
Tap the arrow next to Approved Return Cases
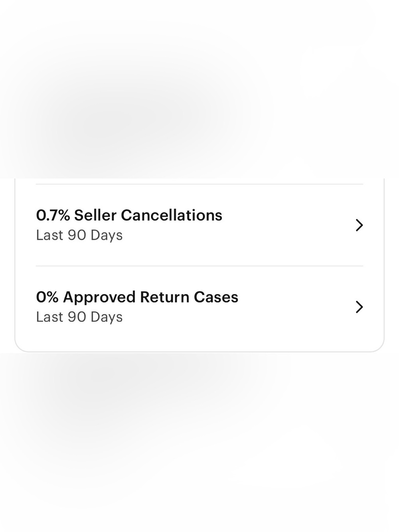[359, 307]
